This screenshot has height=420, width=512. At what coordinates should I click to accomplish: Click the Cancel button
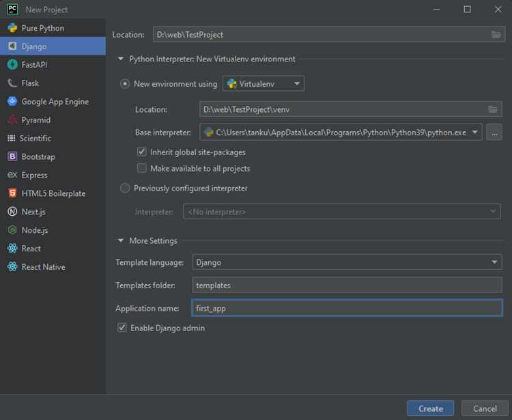(485, 408)
